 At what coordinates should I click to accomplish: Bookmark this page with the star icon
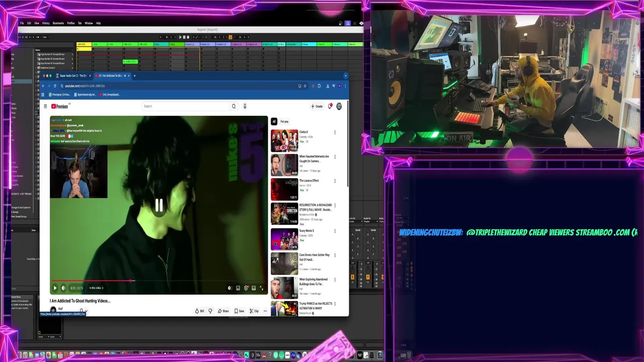305,86
